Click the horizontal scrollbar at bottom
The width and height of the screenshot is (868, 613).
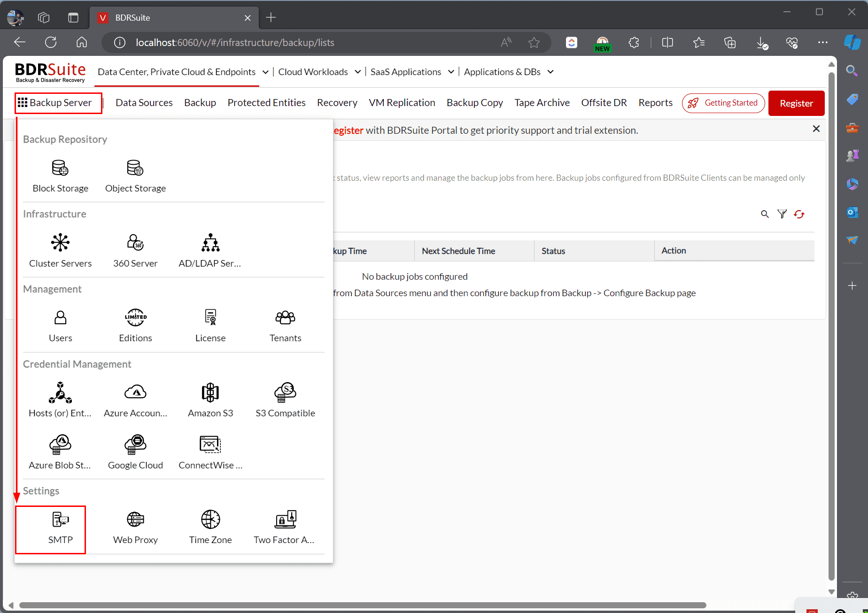363,605
